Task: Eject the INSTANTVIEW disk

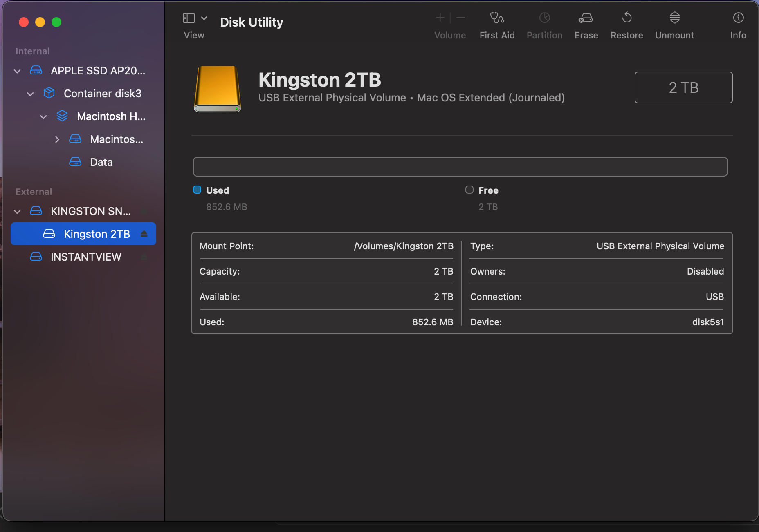Action: [144, 257]
